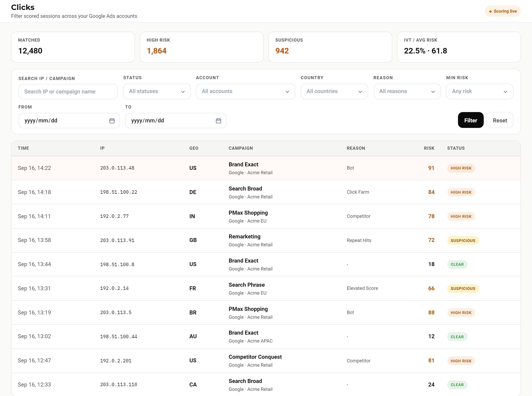Click timestamp Sep 16, 14:11
The height and width of the screenshot is (396, 532).
34,216
